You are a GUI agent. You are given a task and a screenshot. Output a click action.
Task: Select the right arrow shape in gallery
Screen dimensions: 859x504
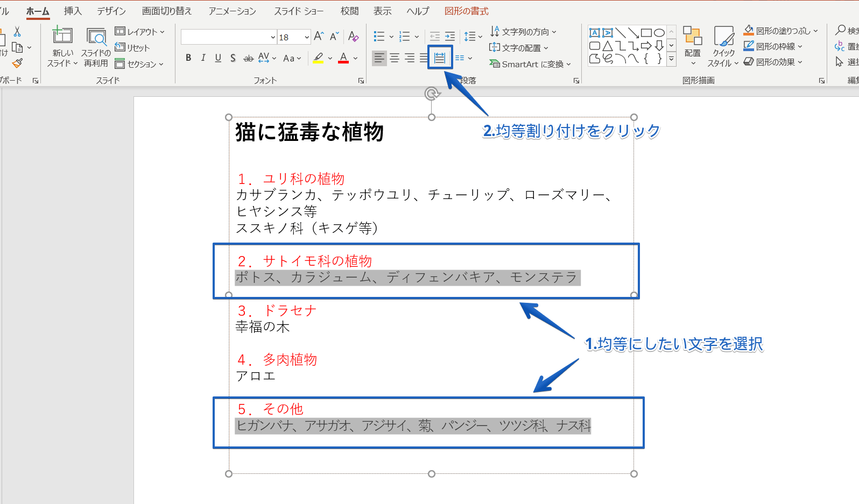[646, 46]
